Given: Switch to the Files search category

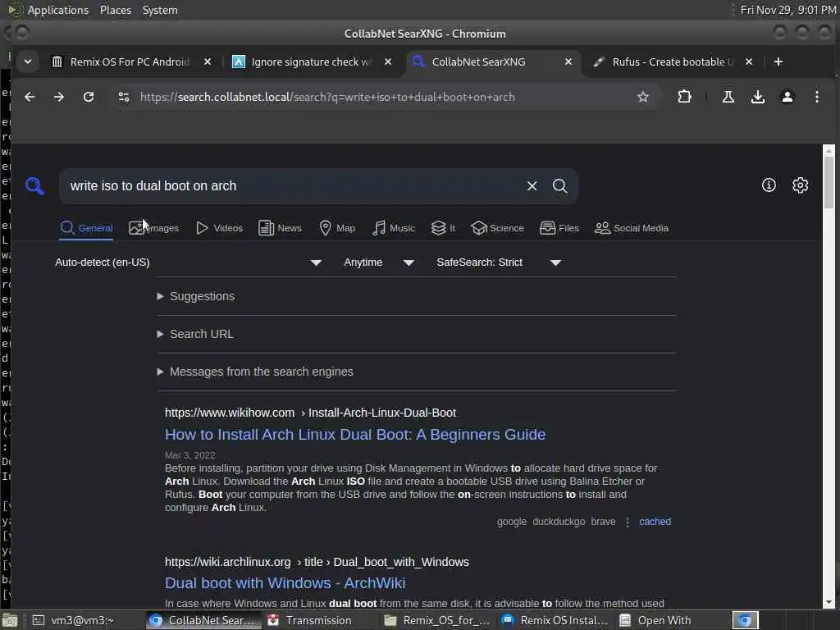Looking at the screenshot, I should point(559,228).
